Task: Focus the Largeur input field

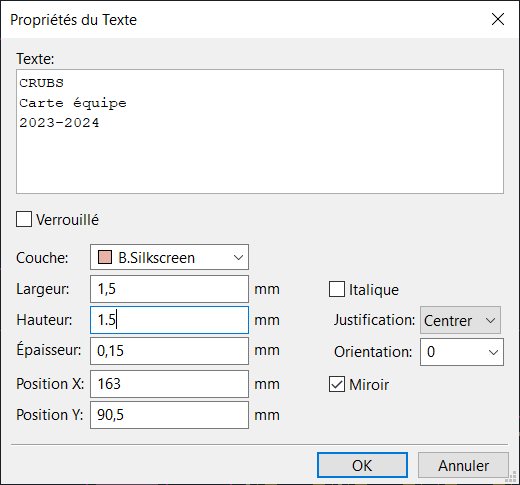Action: 169,289
